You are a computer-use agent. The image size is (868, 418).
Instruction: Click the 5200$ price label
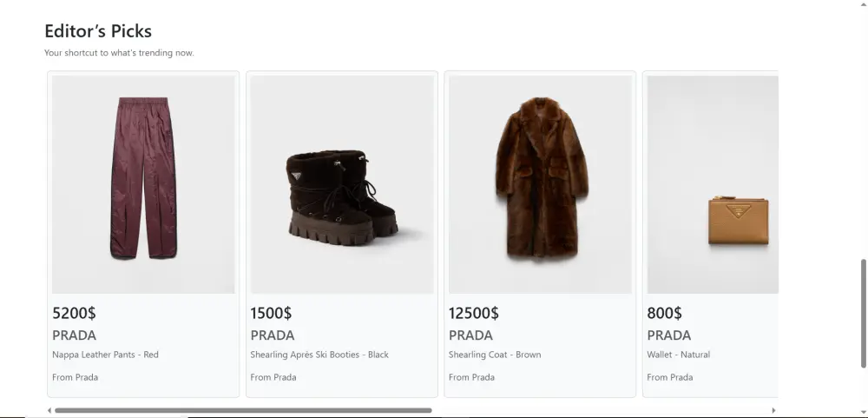click(x=73, y=313)
